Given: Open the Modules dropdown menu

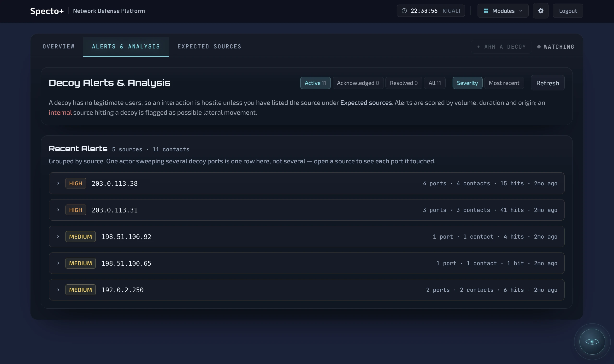Looking at the screenshot, I should 503,11.
